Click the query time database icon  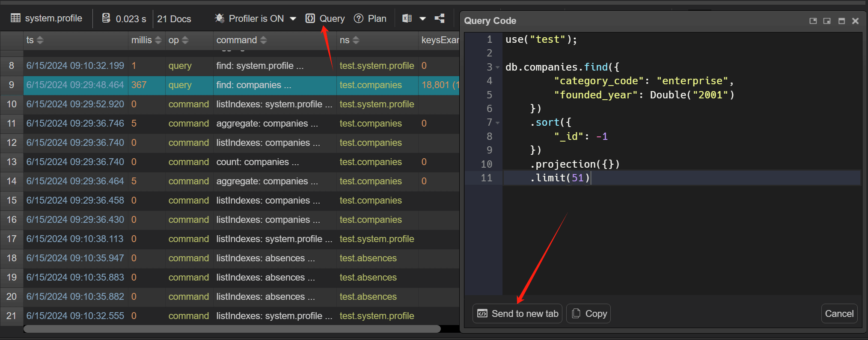coord(106,18)
